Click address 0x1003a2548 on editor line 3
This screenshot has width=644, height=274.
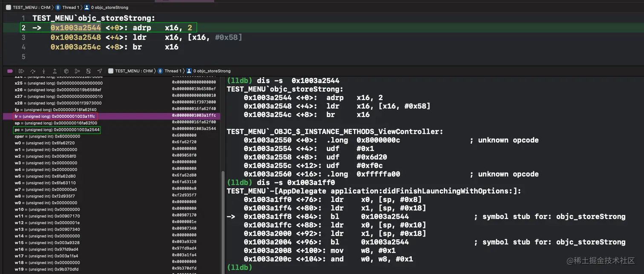coord(76,37)
